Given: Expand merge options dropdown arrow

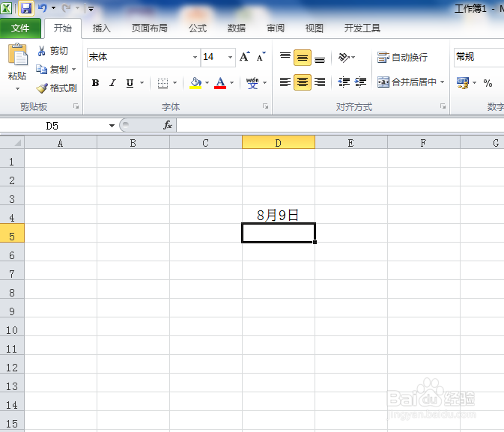Looking at the screenshot, I should (443, 82).
